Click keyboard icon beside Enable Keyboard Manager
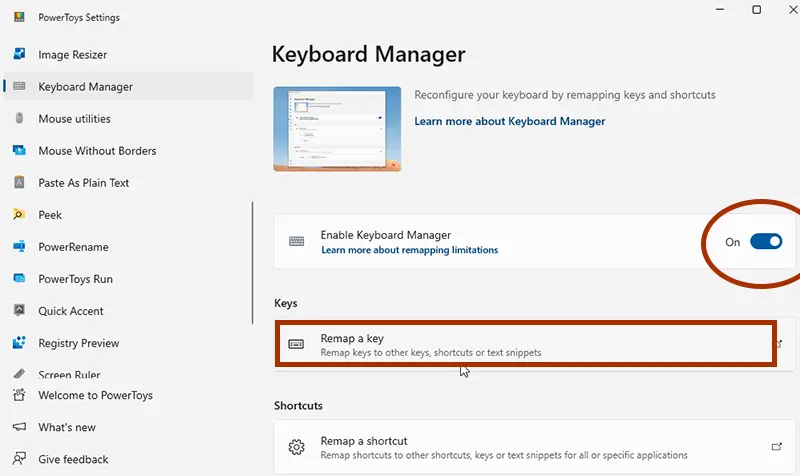The image size is (800, 476). (296, 241)
